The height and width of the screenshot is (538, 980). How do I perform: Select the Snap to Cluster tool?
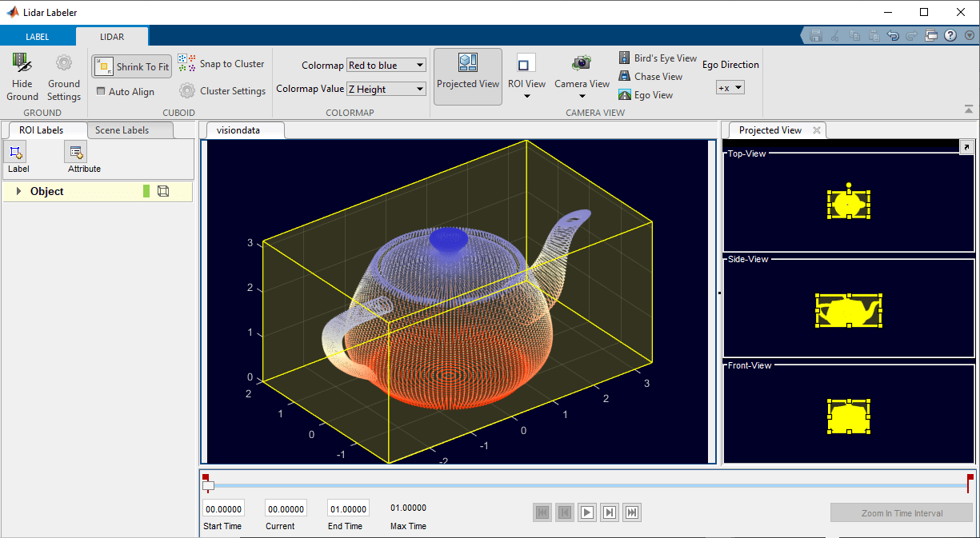pyautogui.click(x=222, y=63)
